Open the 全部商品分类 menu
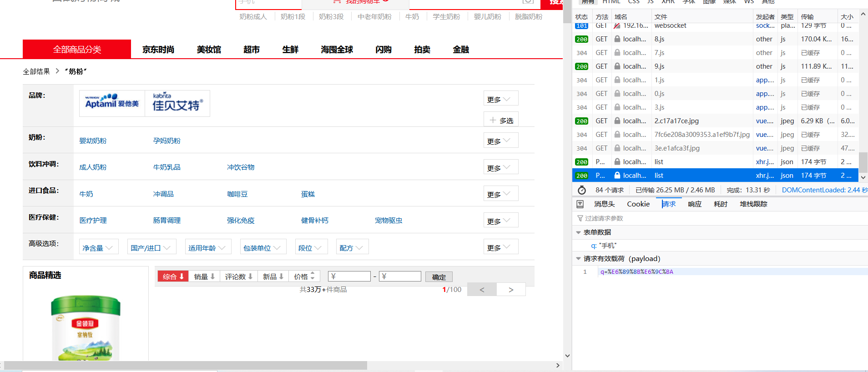This screenshot has height=372, width=868. coord(77,49)
